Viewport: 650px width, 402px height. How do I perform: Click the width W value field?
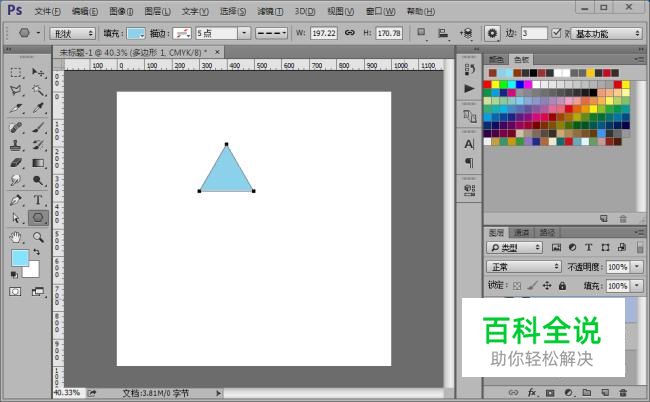[x=324, y=33]
